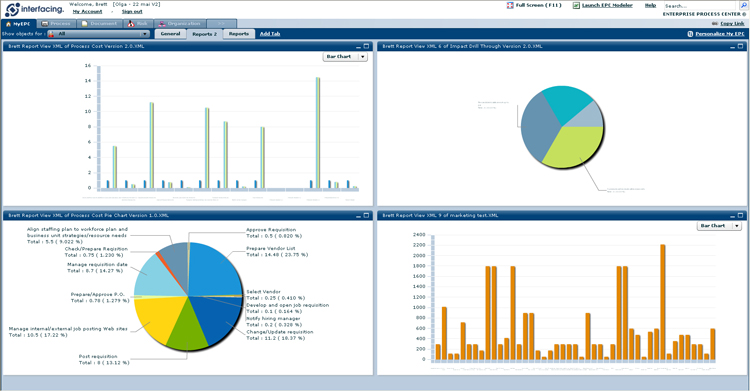The image size is (750, 391).
Task: Click the Interfacing logo
Action: click(33, 9)
